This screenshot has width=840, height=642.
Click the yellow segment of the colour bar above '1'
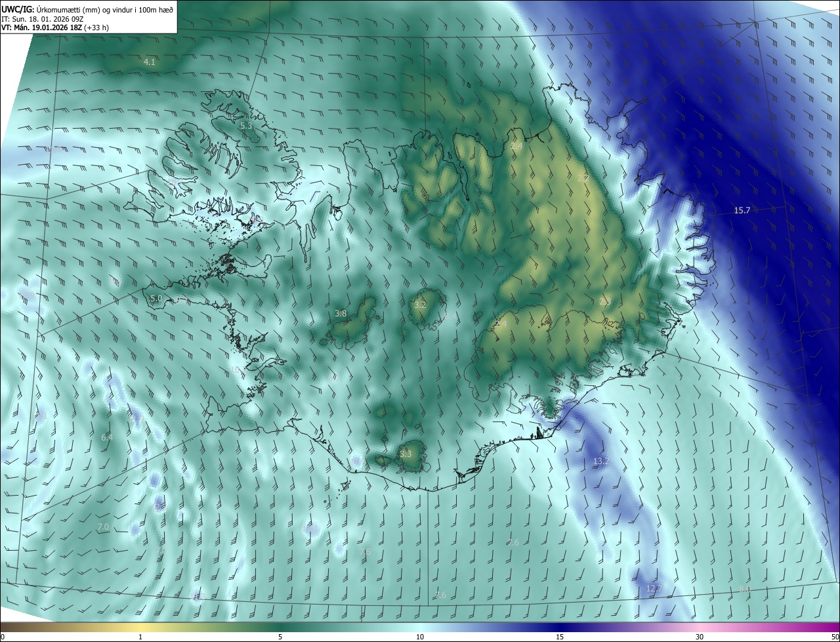(140, 627)
